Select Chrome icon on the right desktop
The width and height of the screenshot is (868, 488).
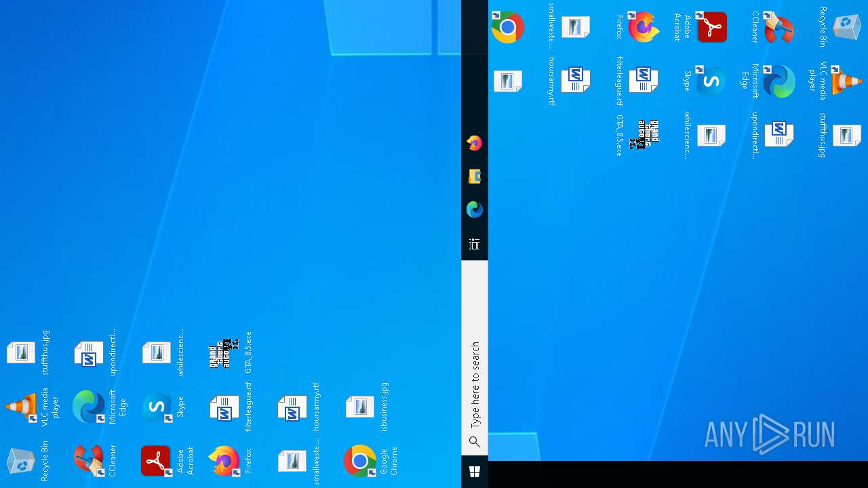[507, 27]
